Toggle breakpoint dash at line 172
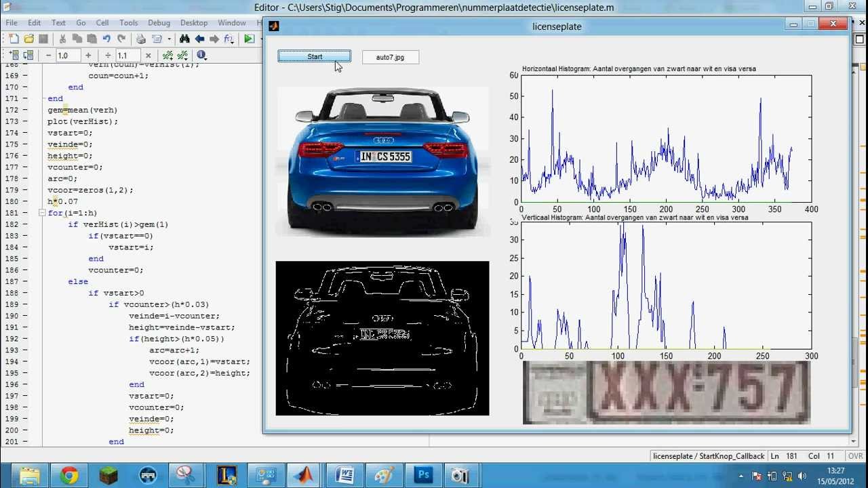868x488 pixels. 25,110
